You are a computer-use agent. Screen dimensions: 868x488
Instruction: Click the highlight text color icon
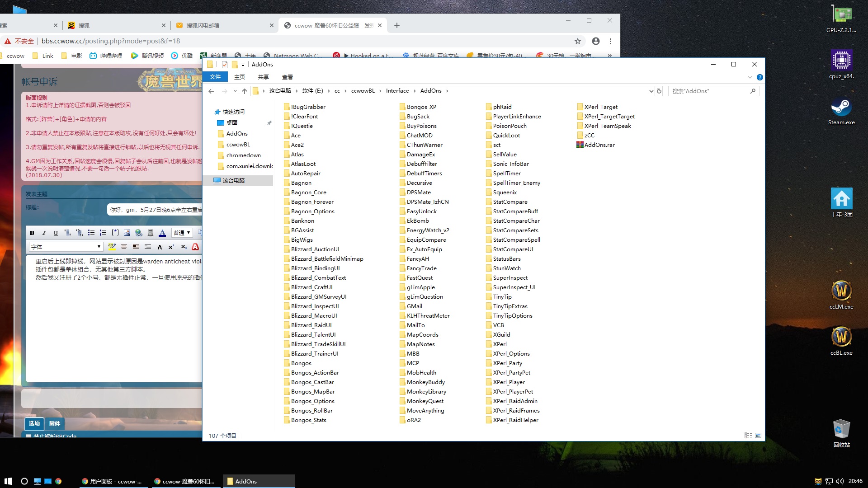click(x=112, y=247)
